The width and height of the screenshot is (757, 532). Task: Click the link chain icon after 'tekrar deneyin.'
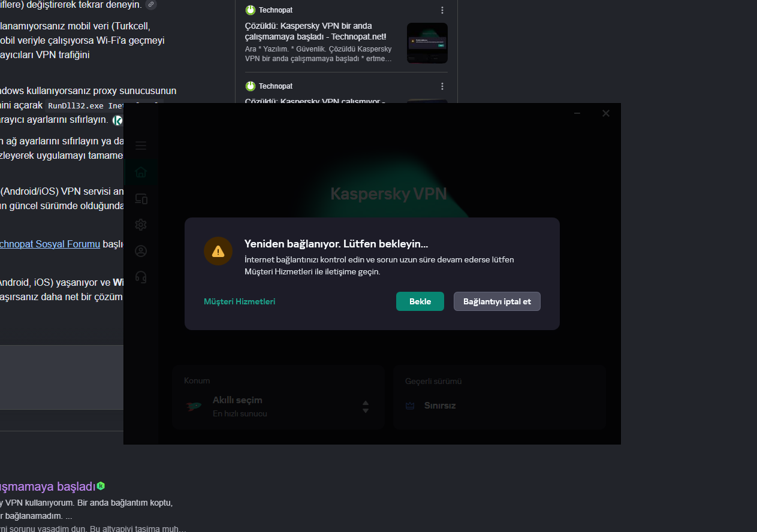click(151, 5)
